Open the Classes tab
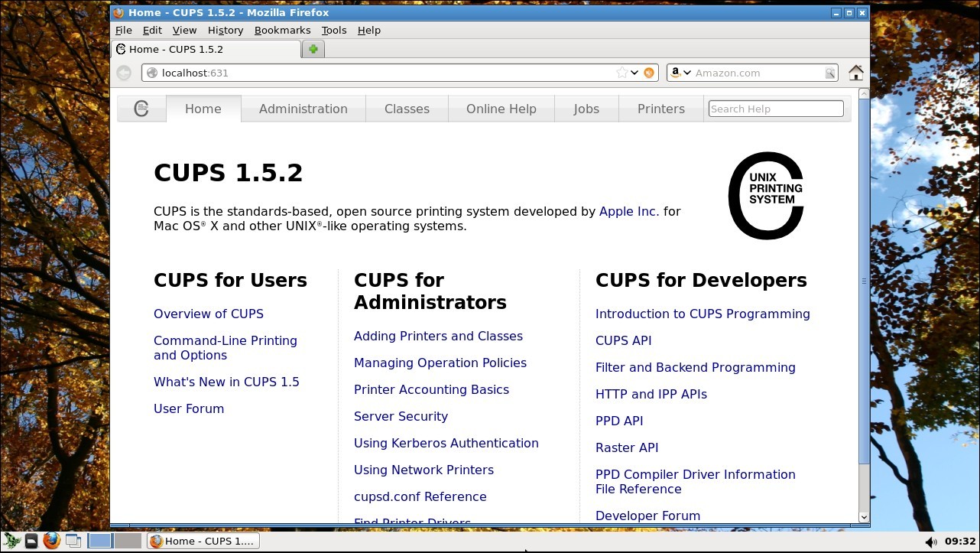 pos(407,109)
